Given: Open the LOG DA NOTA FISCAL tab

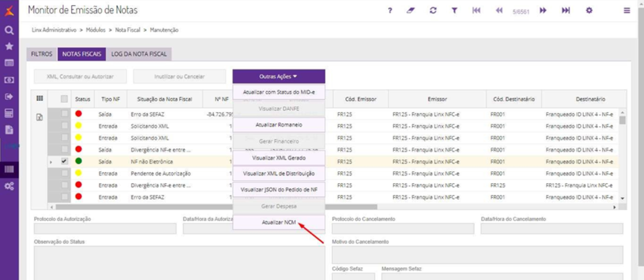Looking at the screenshot, I should pyautogui.click(x=139, y=54).
